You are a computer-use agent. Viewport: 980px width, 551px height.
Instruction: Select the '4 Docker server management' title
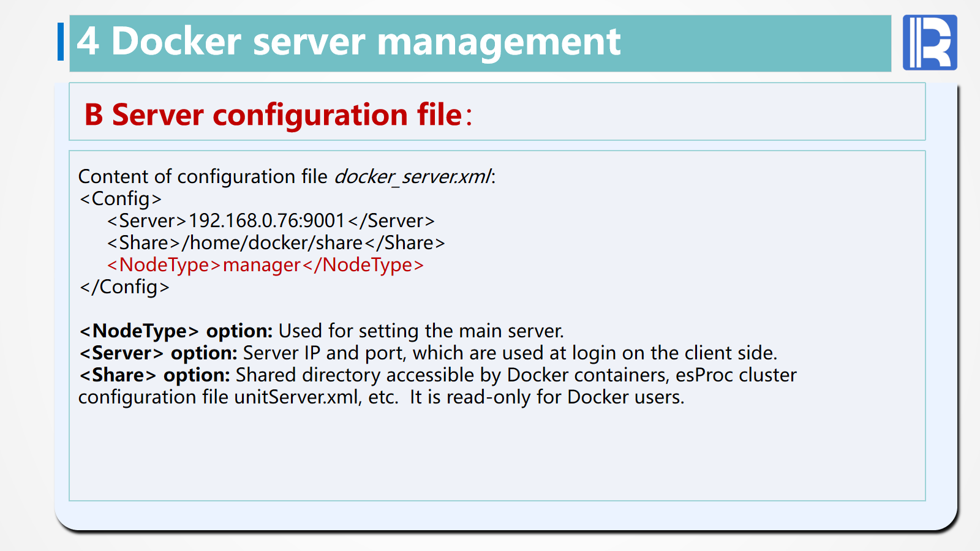click(x=348, y=42)
